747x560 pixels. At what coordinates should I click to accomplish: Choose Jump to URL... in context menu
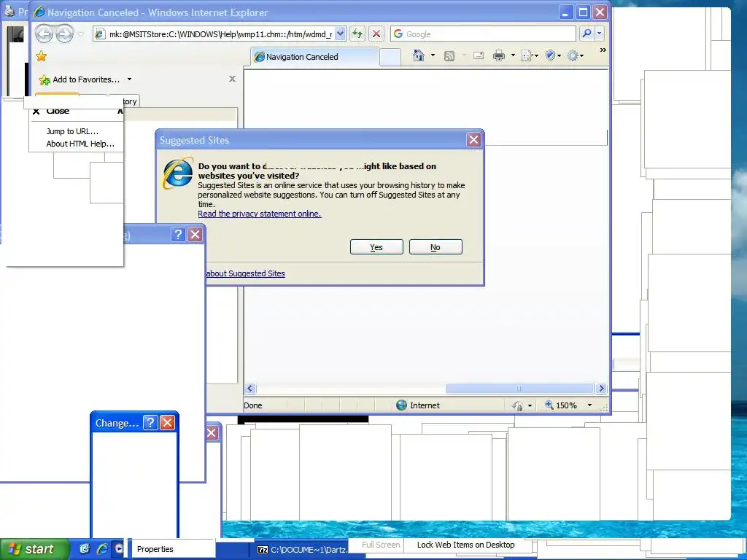[x=72, y=131]
